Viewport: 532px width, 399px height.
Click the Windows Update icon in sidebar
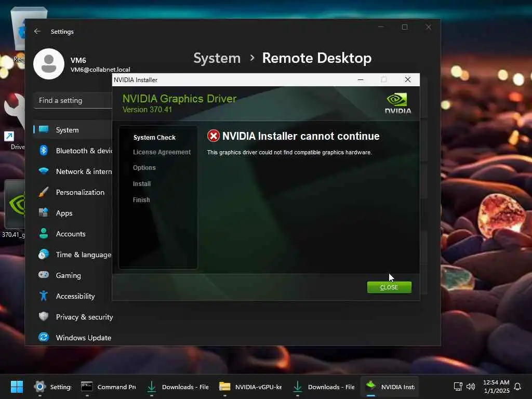[x=44, y=337]
